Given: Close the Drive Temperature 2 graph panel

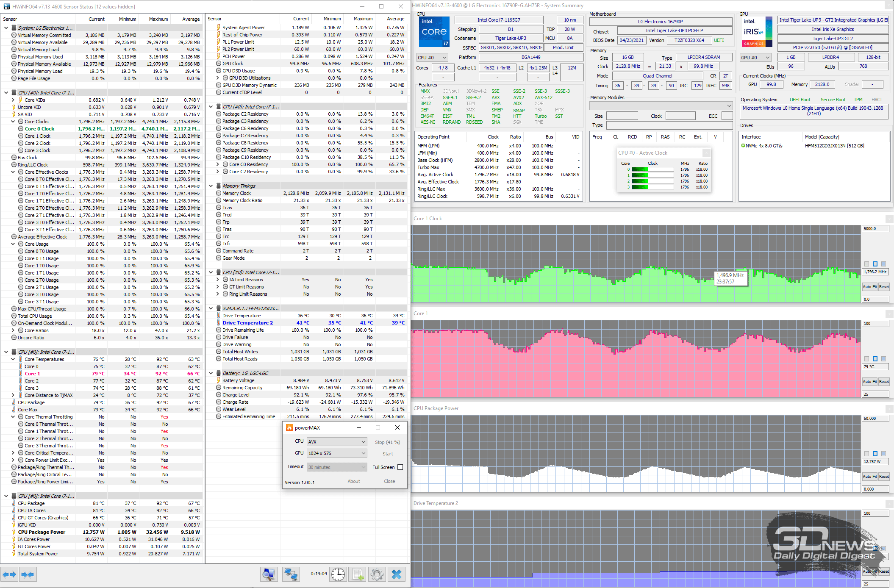Looking at the screenshot, I should coord(889,503).
